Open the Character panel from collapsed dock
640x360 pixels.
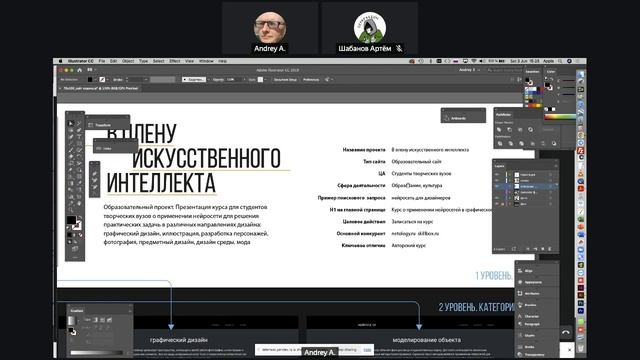point(531,316)
